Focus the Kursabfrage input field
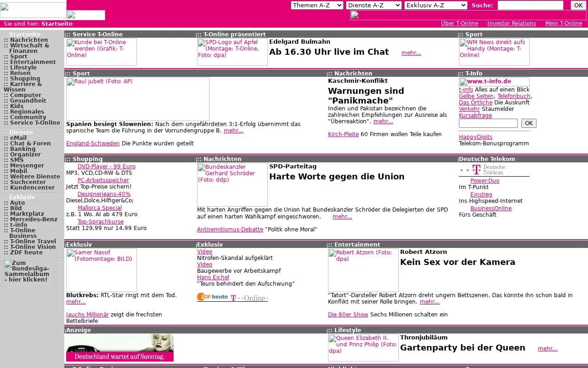Screen dimensions: 588x368 point(488,123)
